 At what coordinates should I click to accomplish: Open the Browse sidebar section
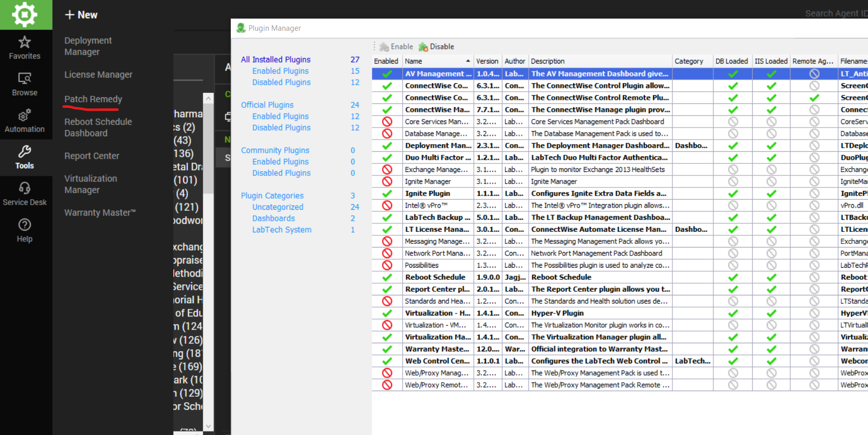(x=25, y=85)
